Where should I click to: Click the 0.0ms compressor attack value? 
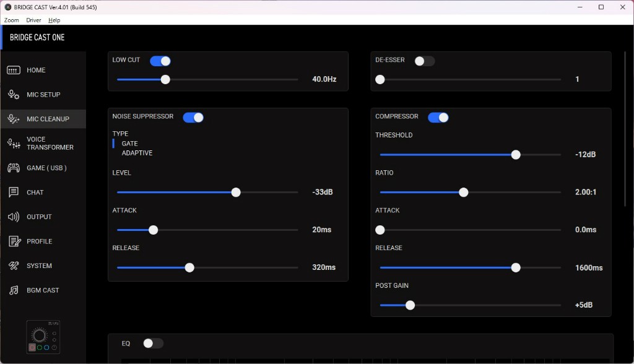coord(586,230)
